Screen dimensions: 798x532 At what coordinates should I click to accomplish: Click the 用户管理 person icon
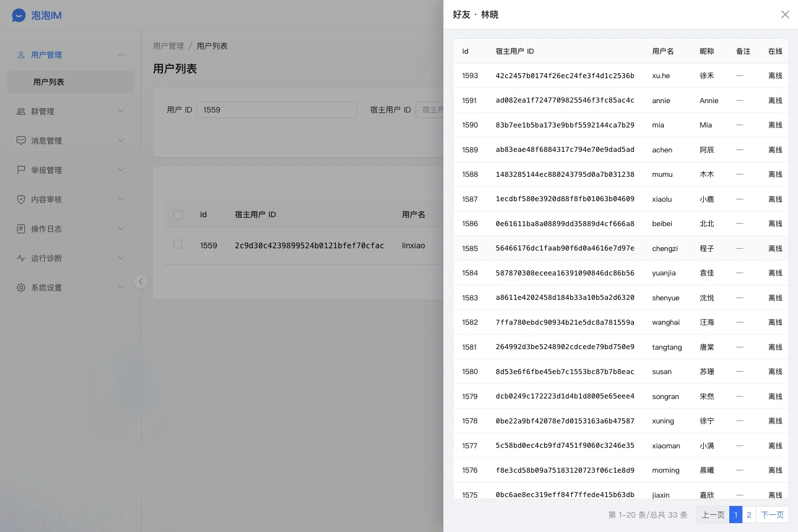pyautogui.click(x=21, y=55)
